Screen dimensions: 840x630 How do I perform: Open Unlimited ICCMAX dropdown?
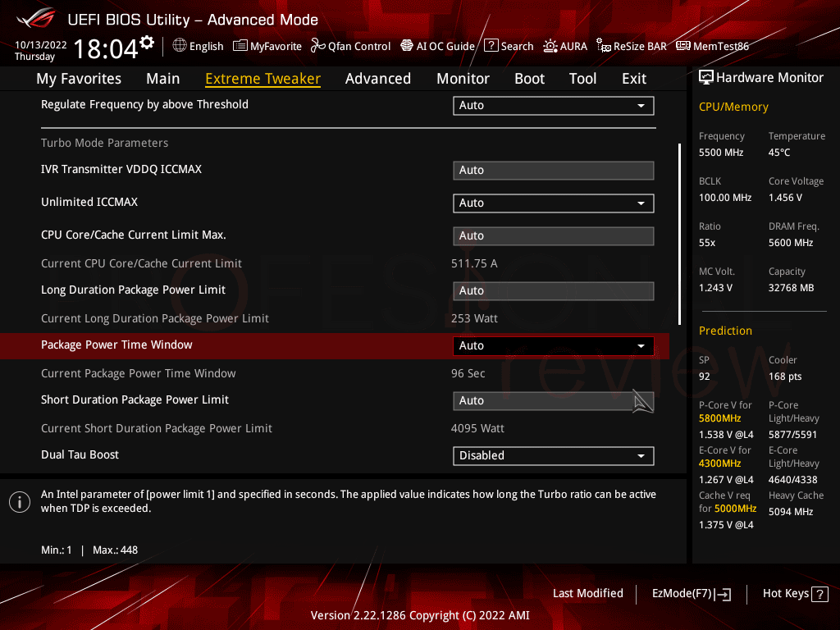tap(554, 203)
